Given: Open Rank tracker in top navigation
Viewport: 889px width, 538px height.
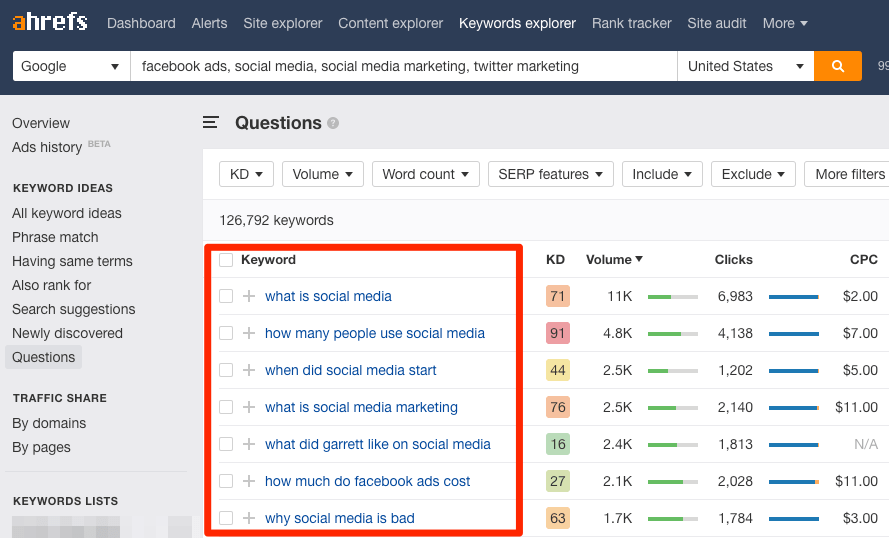Looking at the screenshot, I should (632, 23).
